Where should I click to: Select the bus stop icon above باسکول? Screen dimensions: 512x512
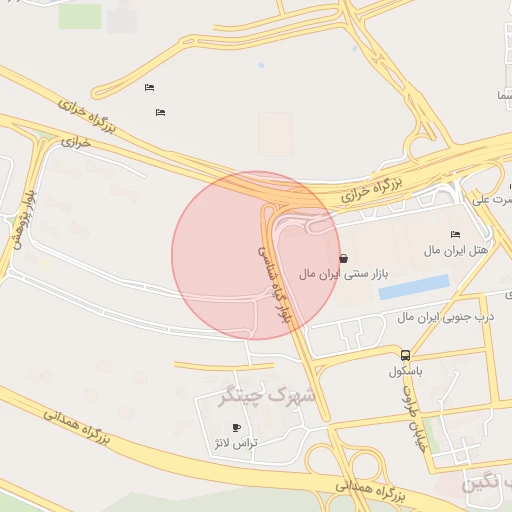click(x=405, y=355)
